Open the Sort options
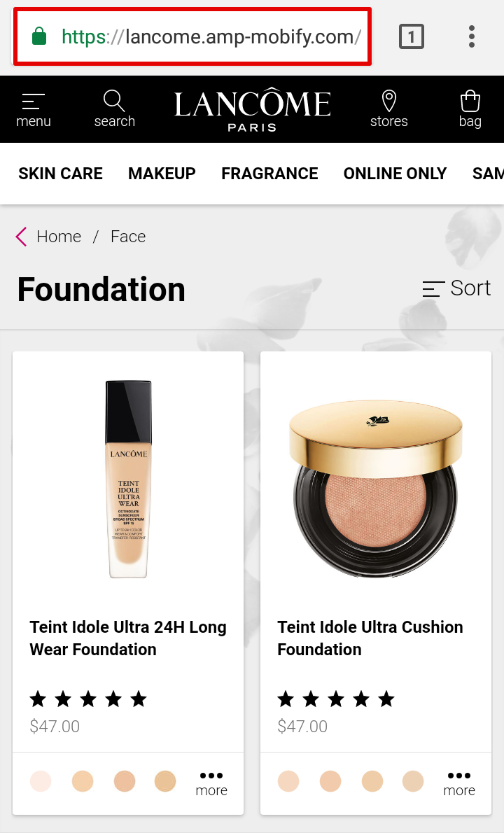 (x=456, y=288)
